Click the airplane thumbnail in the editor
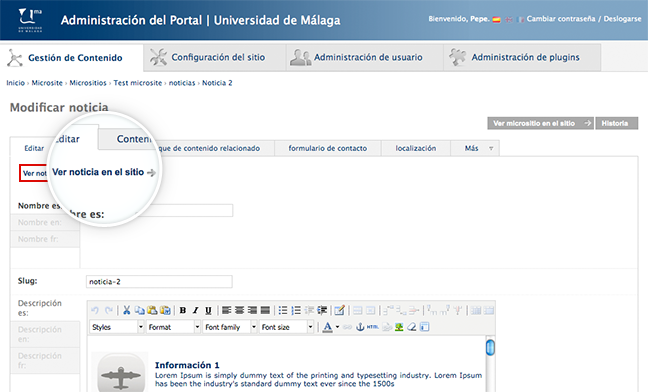Image resolution: width=648 pixels, height=392 pixels. pos(120,373)
